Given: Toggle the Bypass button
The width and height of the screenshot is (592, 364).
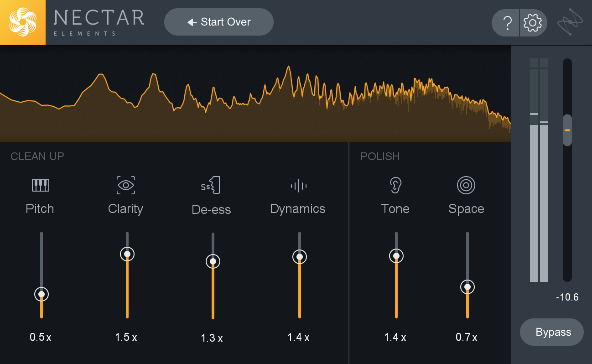Looking at the screenshot, I should (x=552, y=332).
